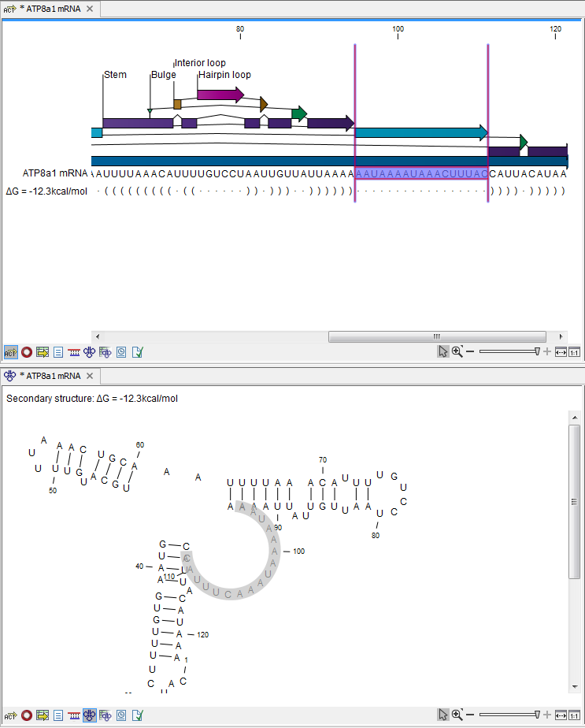585x728 pixels.
Task: Open circular view icon in upper panel toolbar
Action: click(27, 352)
